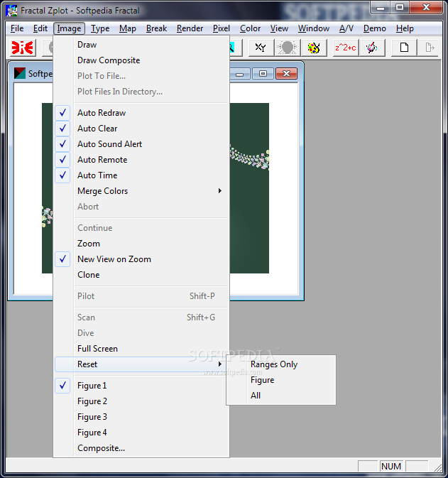448x478 pixels.
Task: Uncheck New View on Zoom
Action: tap(142, 259)
